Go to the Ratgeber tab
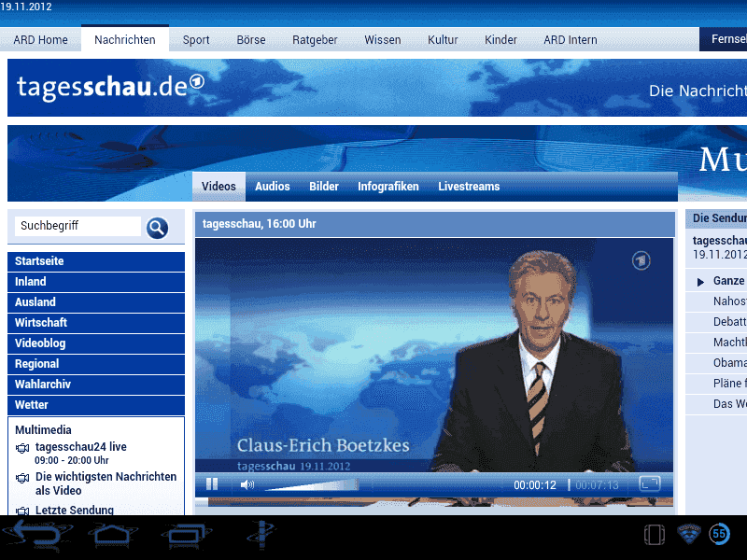Viewport: 747px width, 560px height. point(315,39)
